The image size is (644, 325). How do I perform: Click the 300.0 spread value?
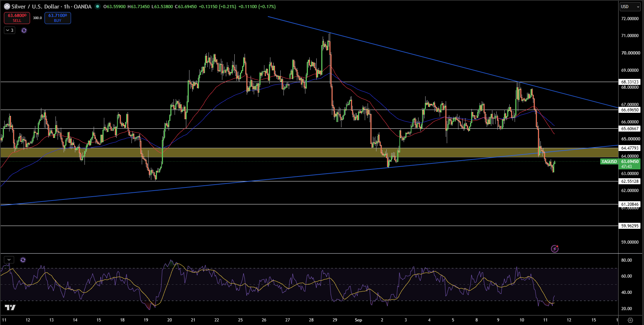pyautogui.click(x=37, y=18)
